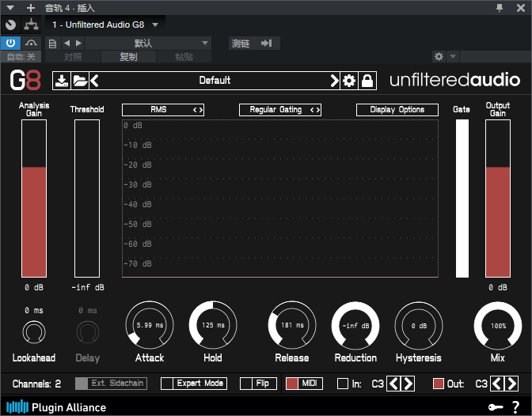Click the Hold knob
Screen dimensions: 532x416
(x=213, y=325)
